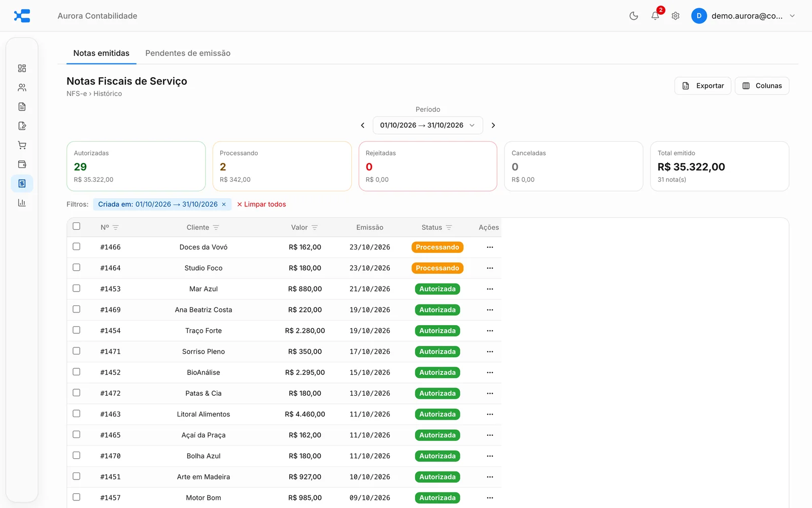Check the box for invoice #1464
Screen dimensions: 812x508
pyautogui.click(x=77, y=267)
